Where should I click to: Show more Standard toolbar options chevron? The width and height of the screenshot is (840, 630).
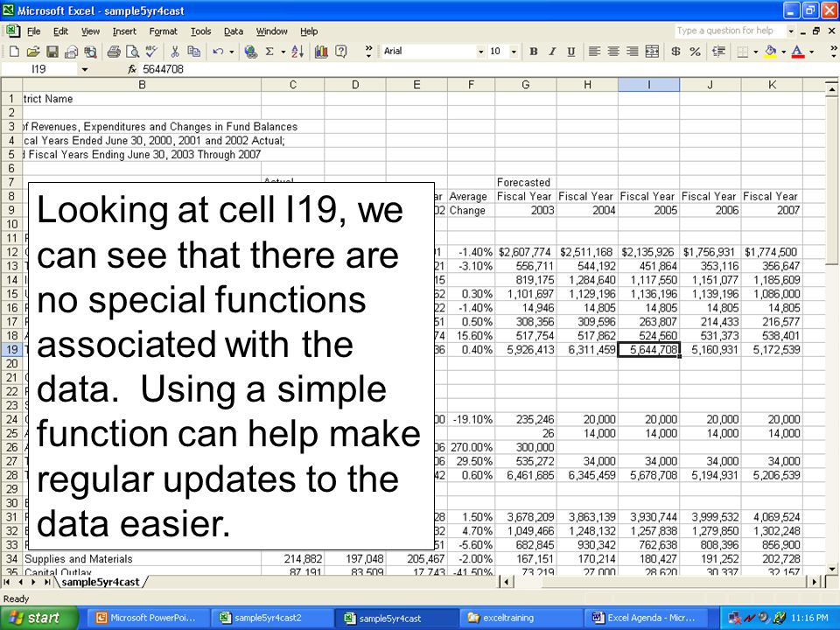coord(368,52)
